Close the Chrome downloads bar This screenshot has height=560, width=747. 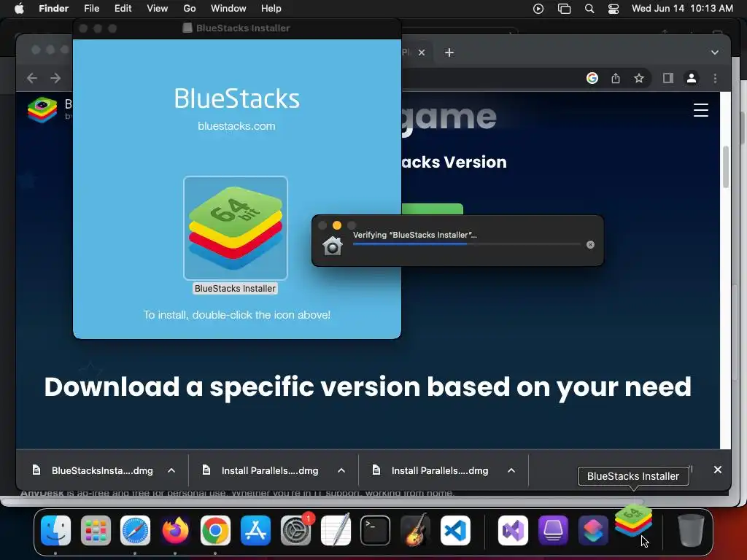[x=718, y=470]
